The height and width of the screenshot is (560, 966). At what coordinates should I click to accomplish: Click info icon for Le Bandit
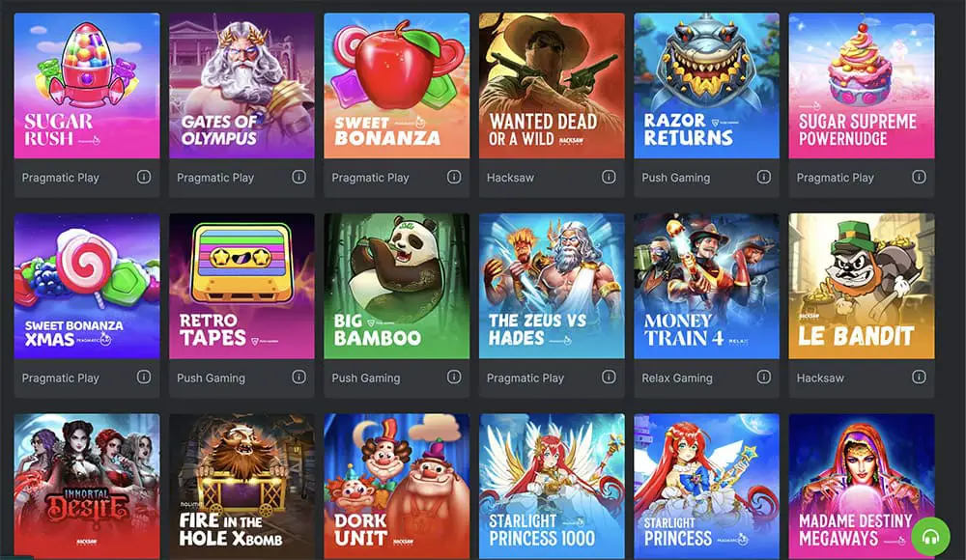click(x=919, y=377)
